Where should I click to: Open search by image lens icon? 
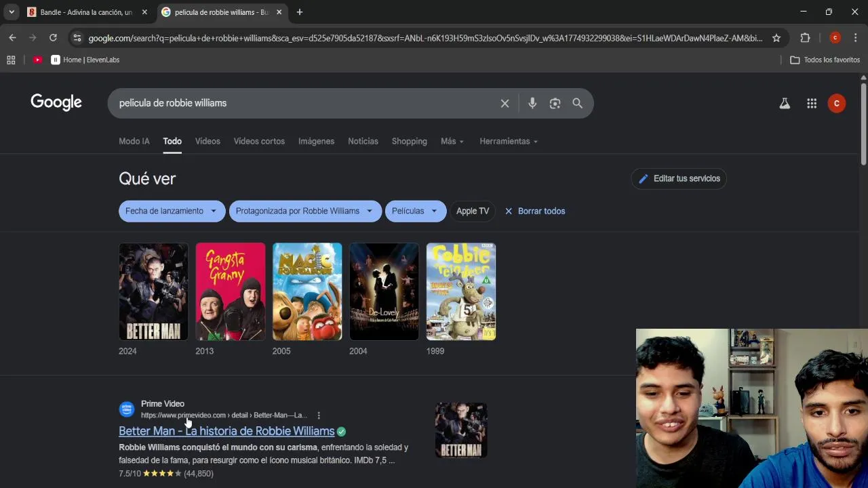[x=555, y=103]
